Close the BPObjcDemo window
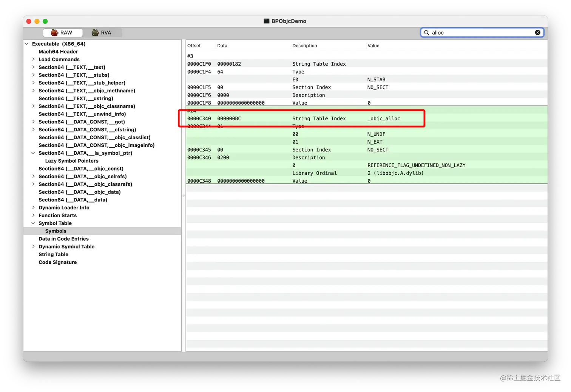The width and height of the screenshot is (571, 392). 29,21
